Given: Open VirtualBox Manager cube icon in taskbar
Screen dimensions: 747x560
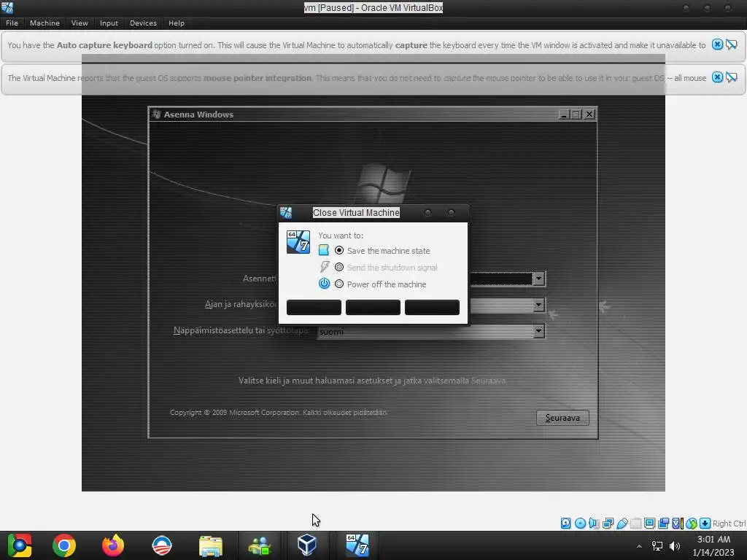Looking at the screenshot, I should 307,545.
